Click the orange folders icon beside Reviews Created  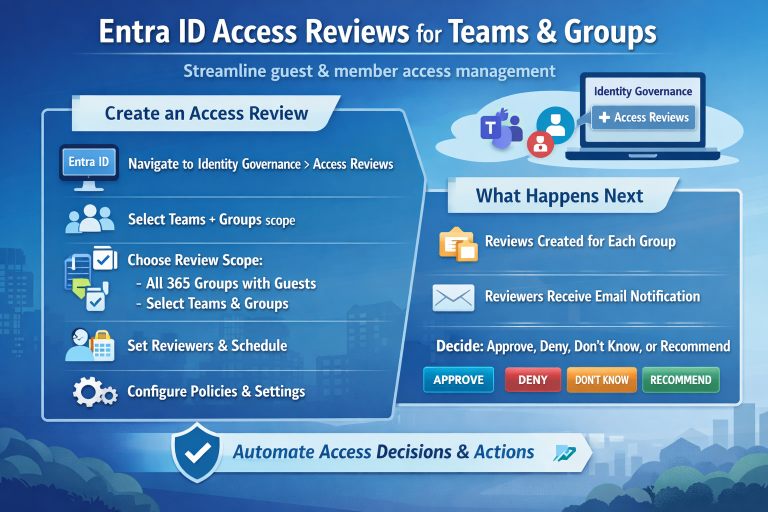click(x=458, y=244)
